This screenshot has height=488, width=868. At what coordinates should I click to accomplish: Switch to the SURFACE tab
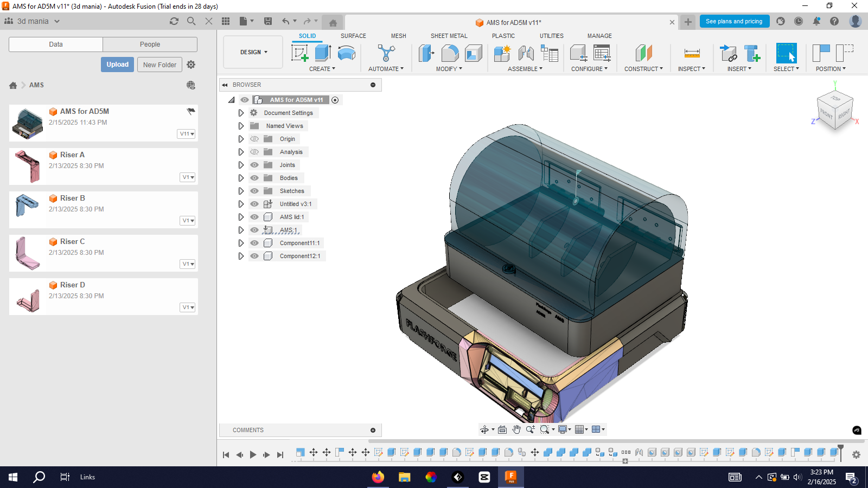[353, 36]
